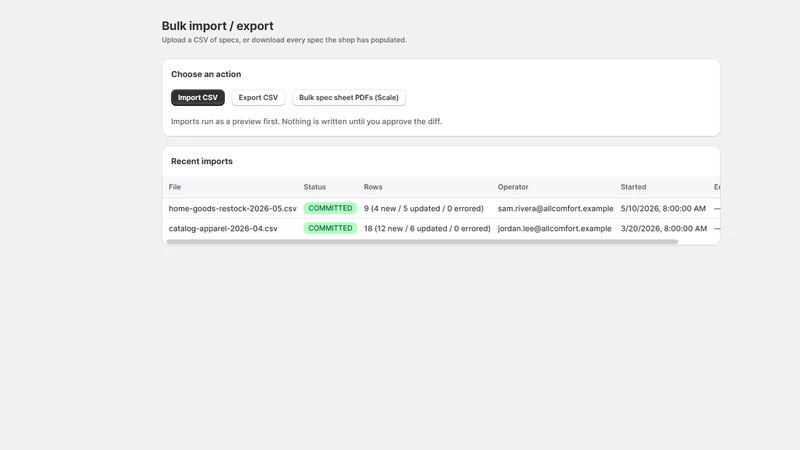Click the Choose an action heading
Screen dimensions: 800x450
[206, 74]
